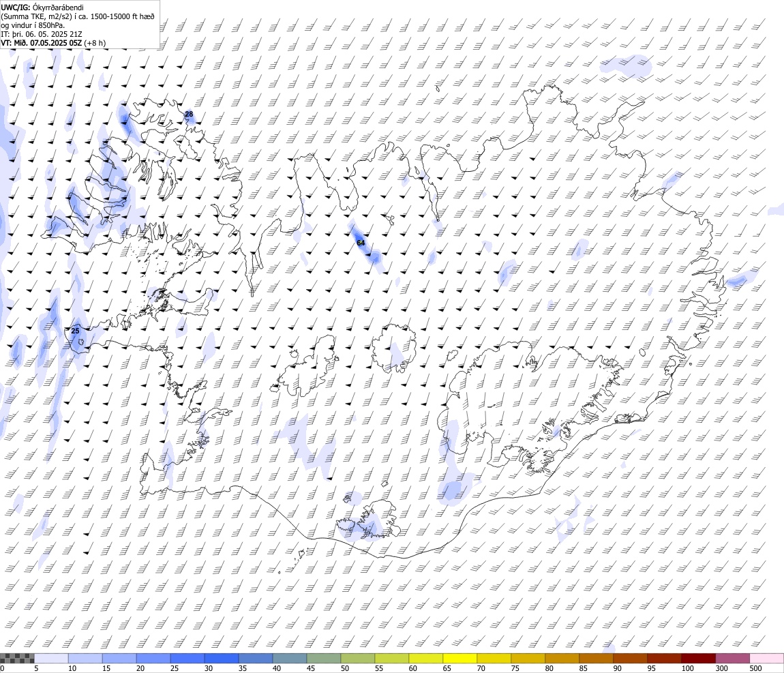Click the legend scale label '10'
This screenshot has width=784, height=673.
point(72,668)
